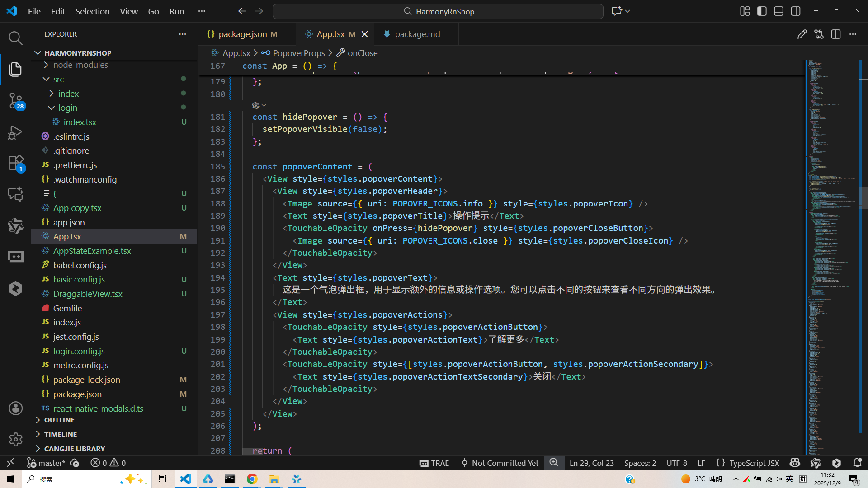Open the Run and Debug view
Image resolution: width=868 pixels, height=488 pixels.
15,132
